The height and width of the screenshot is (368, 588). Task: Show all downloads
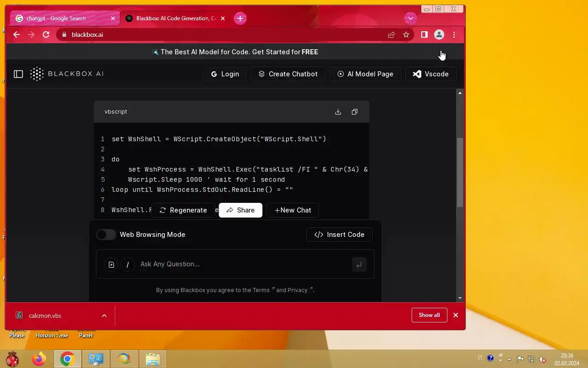[x=430, y=315]
